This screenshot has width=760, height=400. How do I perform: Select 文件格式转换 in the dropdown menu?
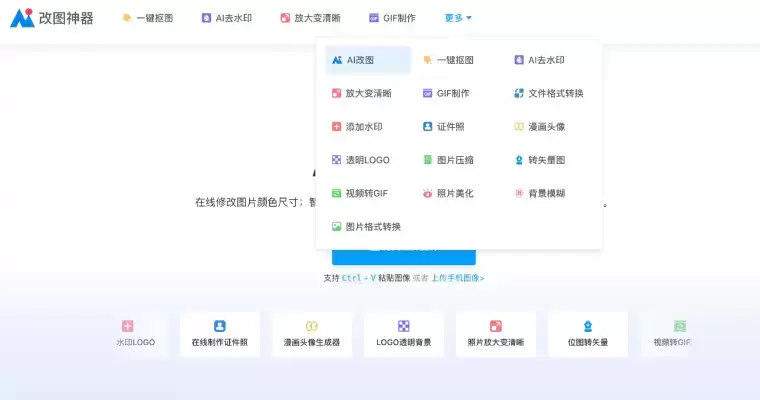(x=549, y=93)
